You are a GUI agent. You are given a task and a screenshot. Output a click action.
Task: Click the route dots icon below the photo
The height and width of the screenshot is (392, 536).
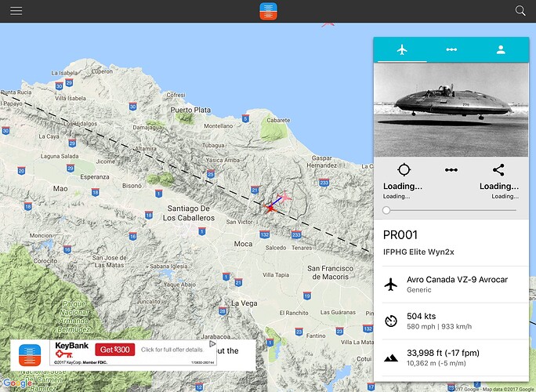[x=451, y=170]
